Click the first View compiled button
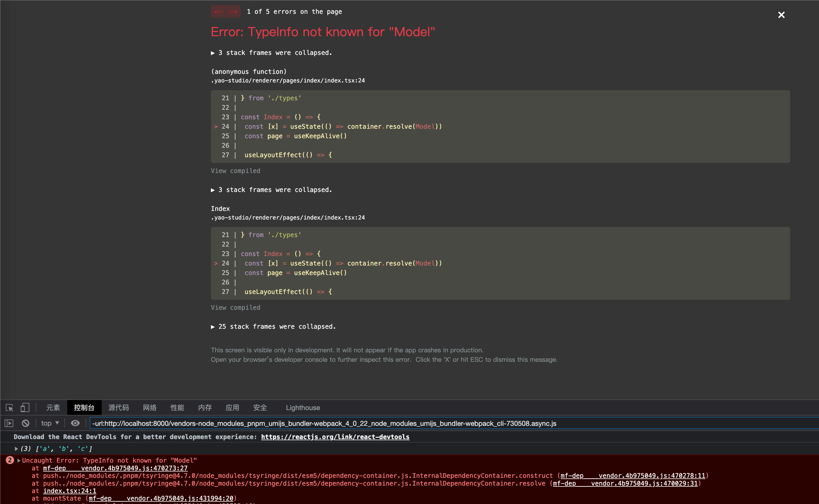Viewport: 819px width, 504px height. (x=235, y=171)
